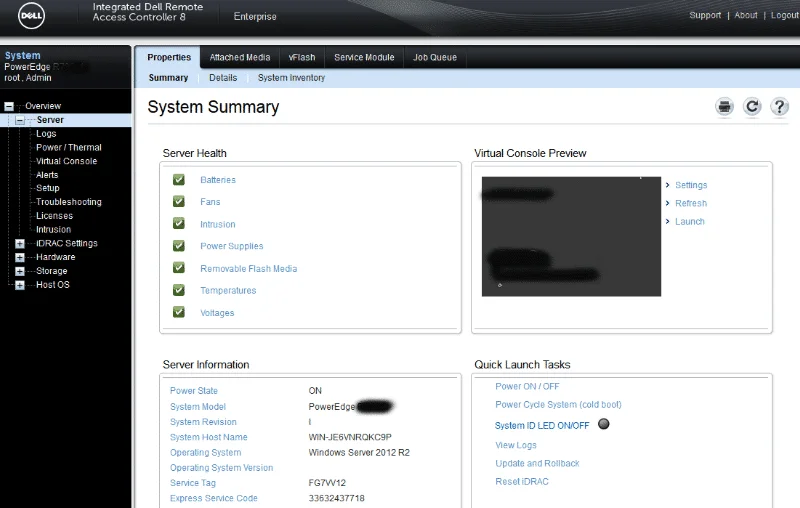Open the Job Queue tab
Viewport: 800px width, 508px height.
pos(435,58)
